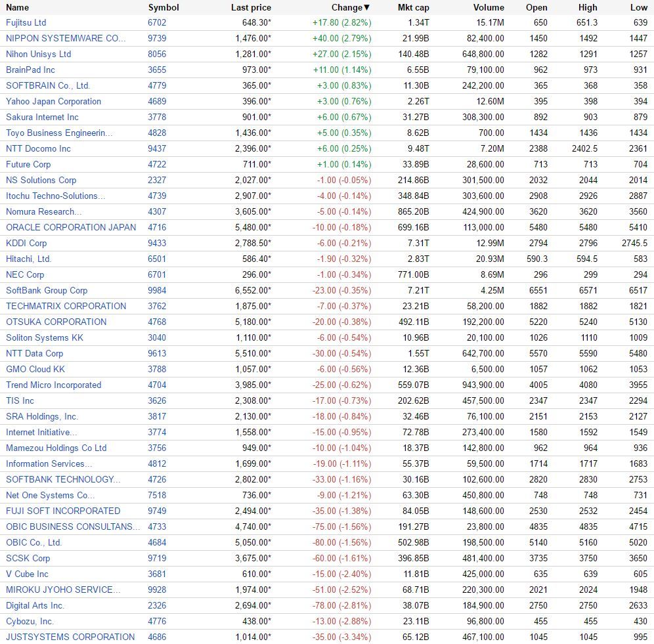Open JUSTSYSTEMS CORPORATION link
This screenshot has width=654, height=644.
point(70,637)
